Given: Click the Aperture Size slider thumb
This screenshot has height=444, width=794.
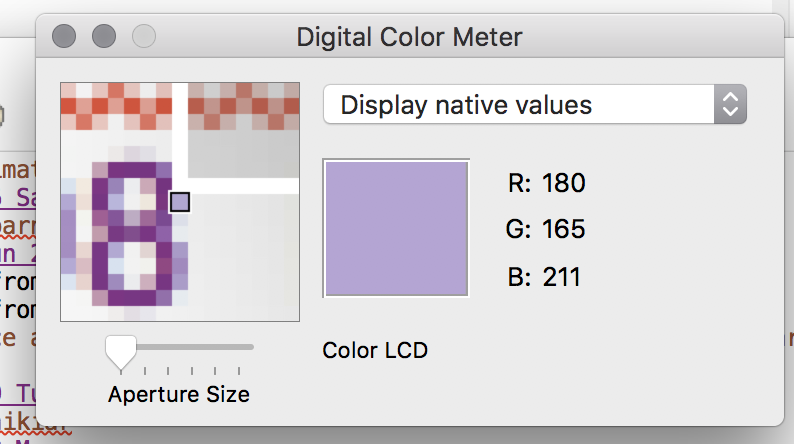Looking at the screenshot, I should (121, 352).
